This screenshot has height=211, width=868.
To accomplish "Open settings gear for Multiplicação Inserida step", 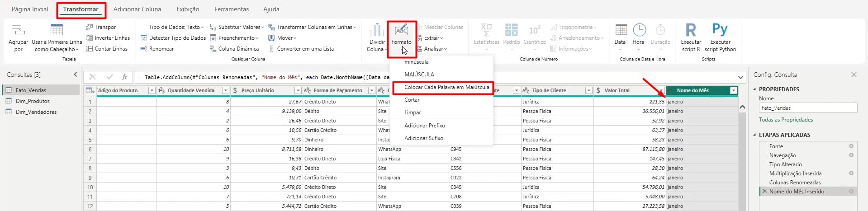I will point(851,173).
